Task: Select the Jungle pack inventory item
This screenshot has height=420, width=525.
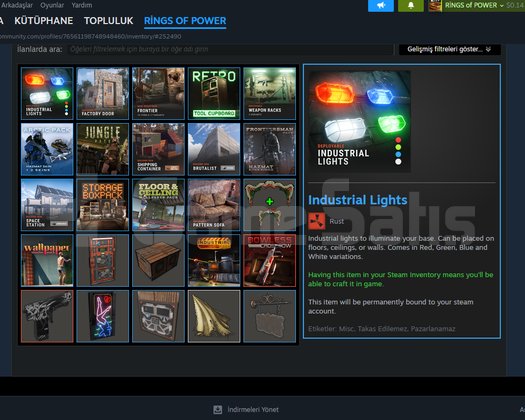Action: tap(102, 149)
